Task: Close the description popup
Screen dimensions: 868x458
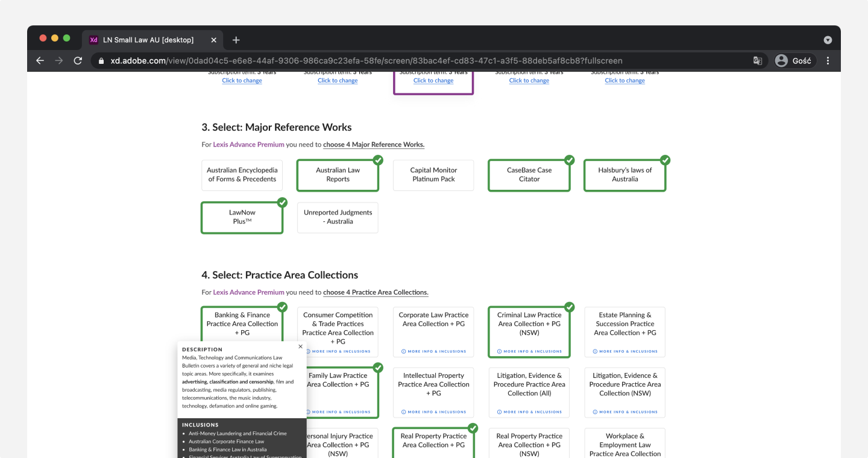Action: coord(300,347)
